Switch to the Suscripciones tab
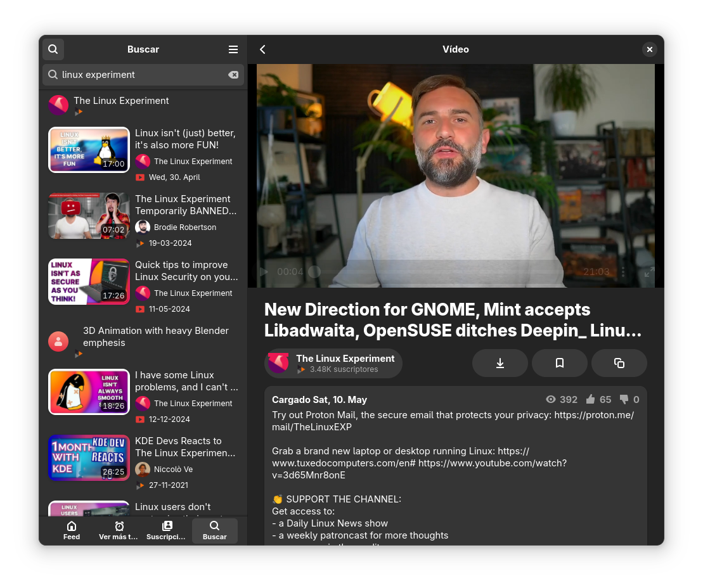 coord(166,531)
